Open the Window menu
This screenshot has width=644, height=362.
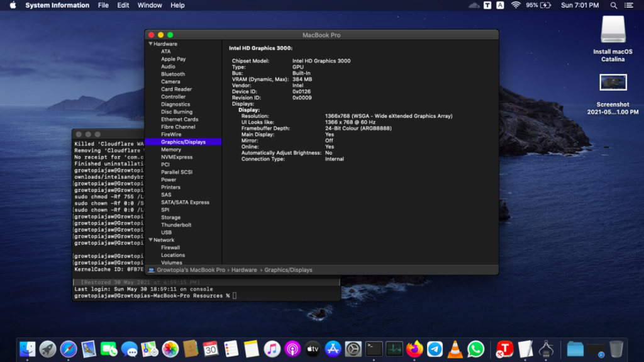point(150,5)
